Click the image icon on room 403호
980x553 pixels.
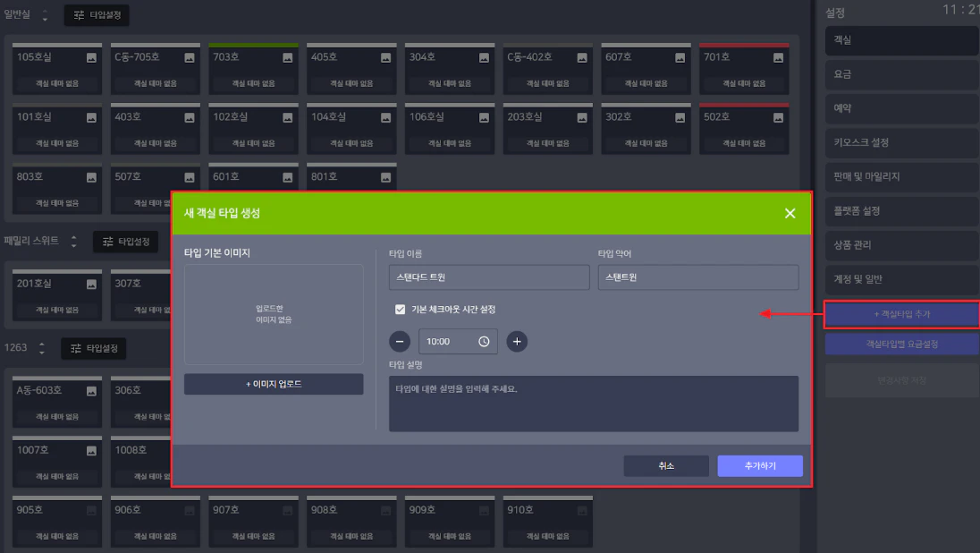pyautogui.click(x=190, y=117)
